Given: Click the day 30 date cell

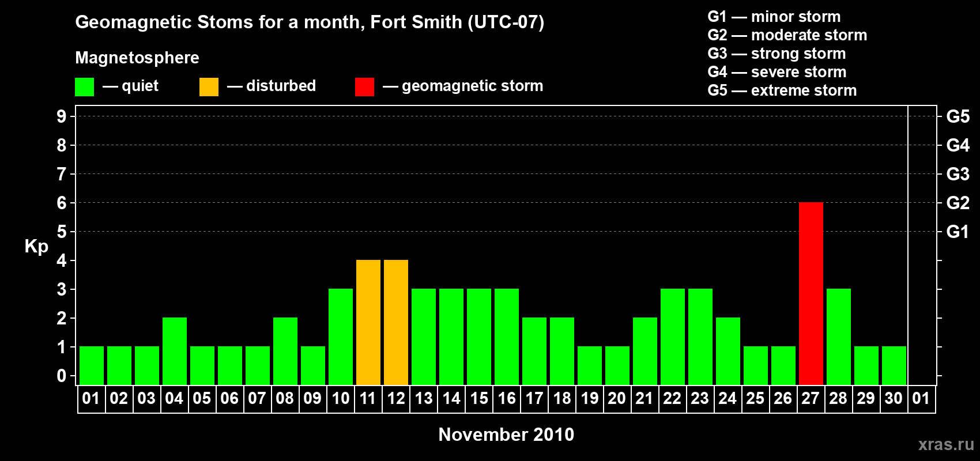Looking at the screenshot, I should pyautogui.click(x=894, y=399).
